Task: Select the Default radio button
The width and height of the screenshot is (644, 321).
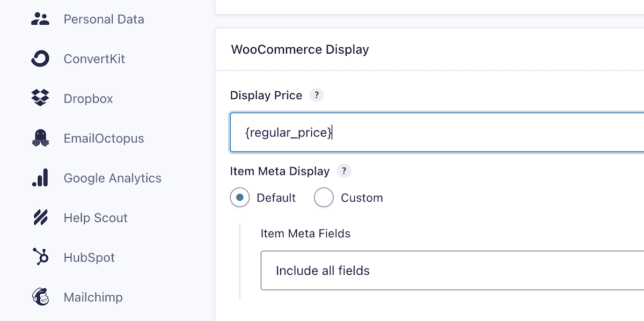Action: pos(240,198)
